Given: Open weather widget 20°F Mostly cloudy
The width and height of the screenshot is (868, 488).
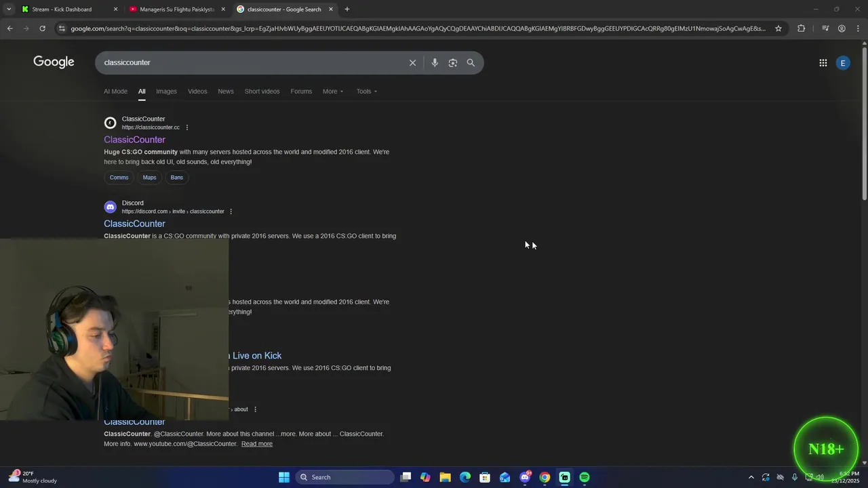Looking at the screenshot, I should [34, 477].
